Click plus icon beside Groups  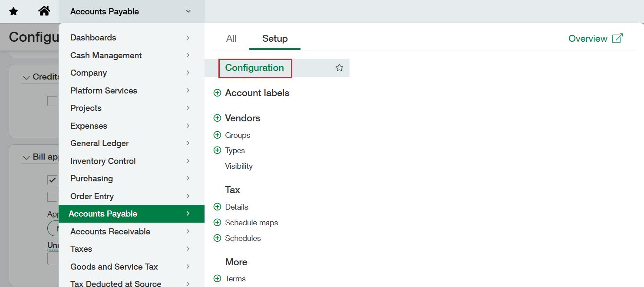click(x=217, y=135)
